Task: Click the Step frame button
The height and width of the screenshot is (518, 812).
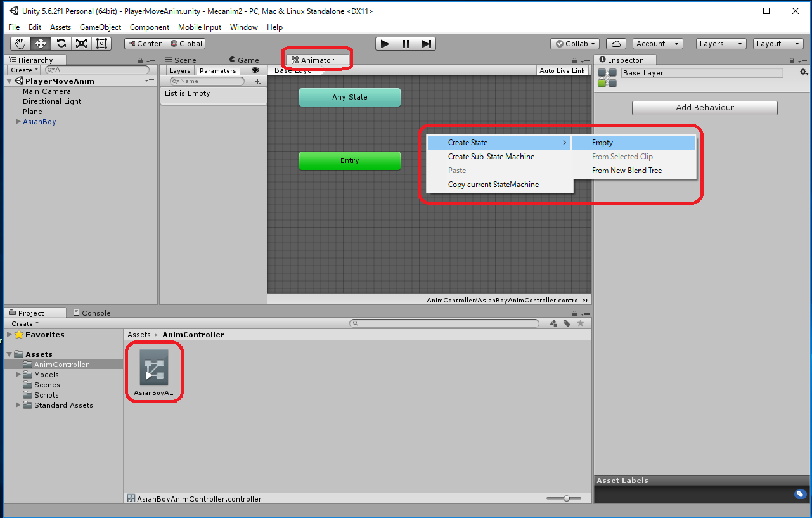Action: (x=426, y=44)
